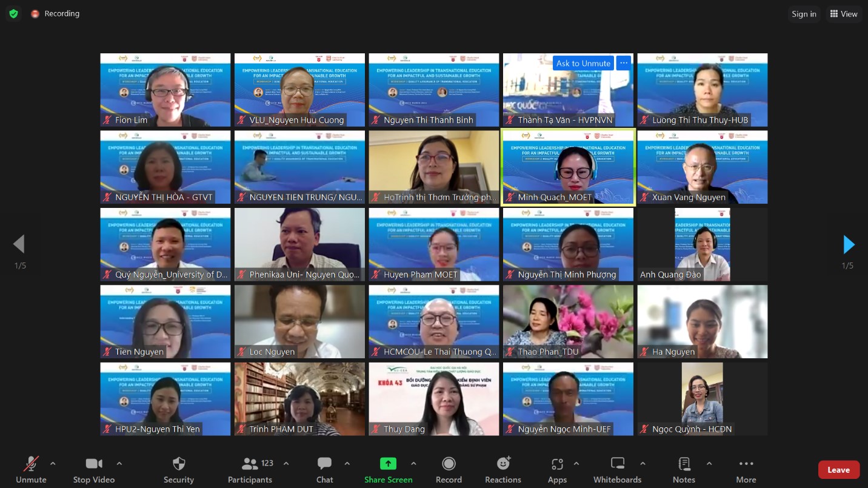Expand audio options arrow beside Unmute
Image resolution: width=868 pixels, height=488 pixels.
pyautogui.click(x=53, y=464)
